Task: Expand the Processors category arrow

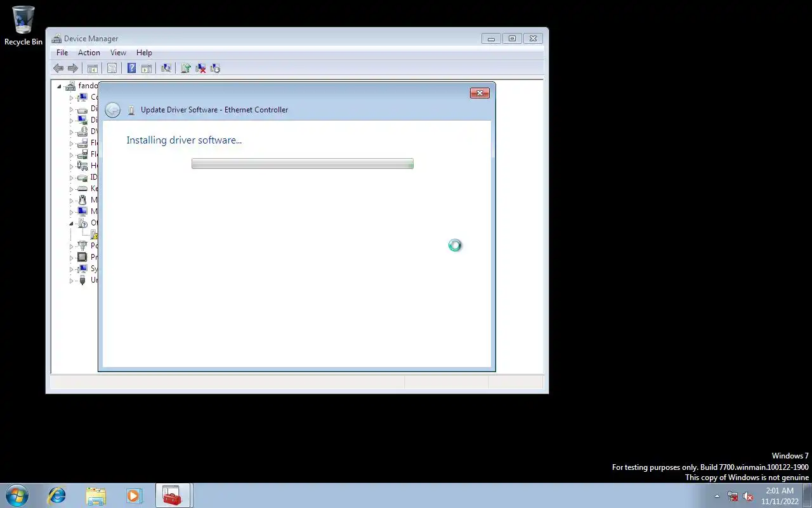Action: [71, 258]
